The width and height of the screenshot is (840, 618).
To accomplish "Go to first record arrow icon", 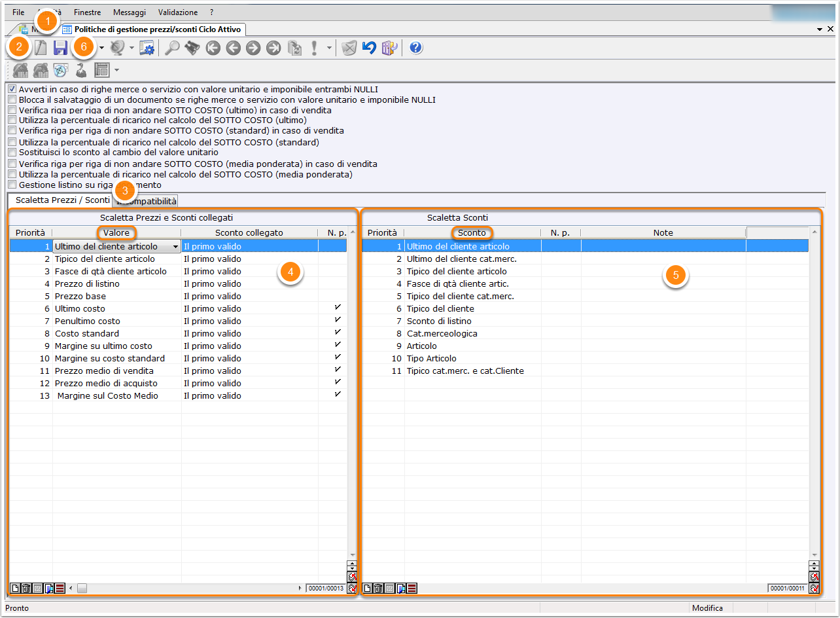I will coord(213,48).
